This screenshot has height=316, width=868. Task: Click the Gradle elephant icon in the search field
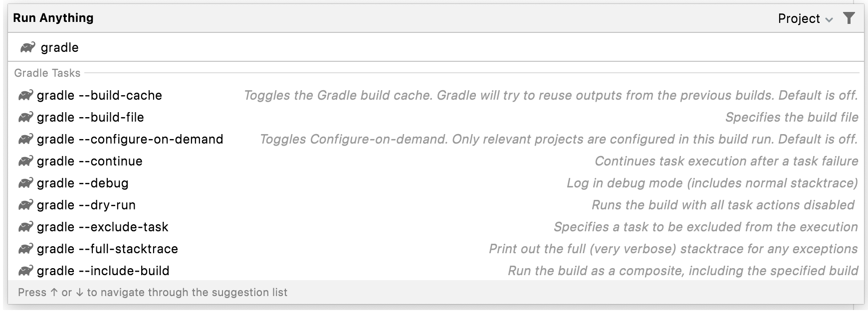tap(27, 47)
